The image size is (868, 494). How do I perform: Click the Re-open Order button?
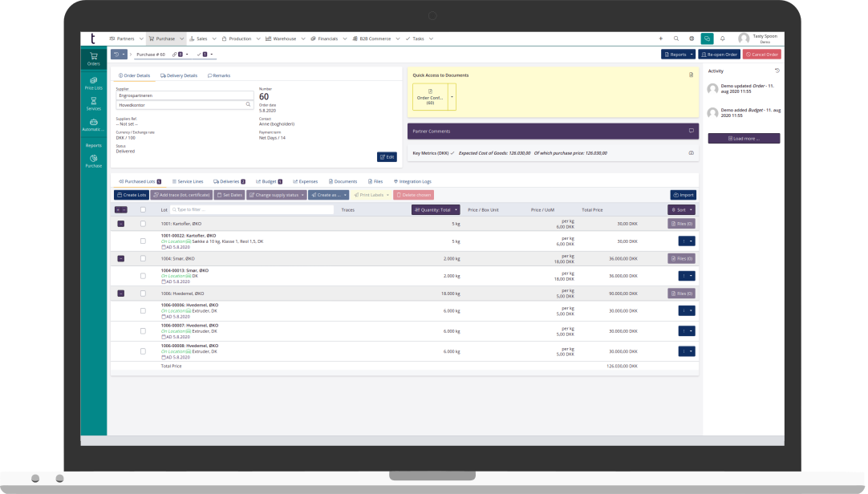click(x=719, y=55)
